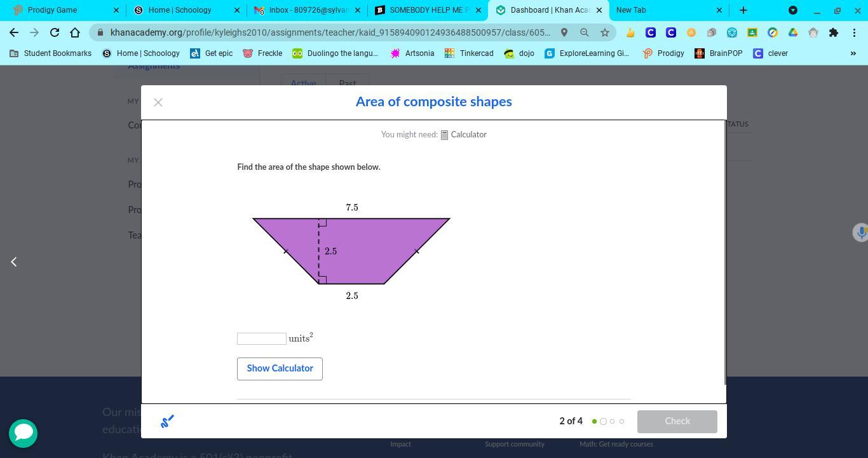Open a new browser tab
The image size is (868, 458).
[x=743, y=10]
